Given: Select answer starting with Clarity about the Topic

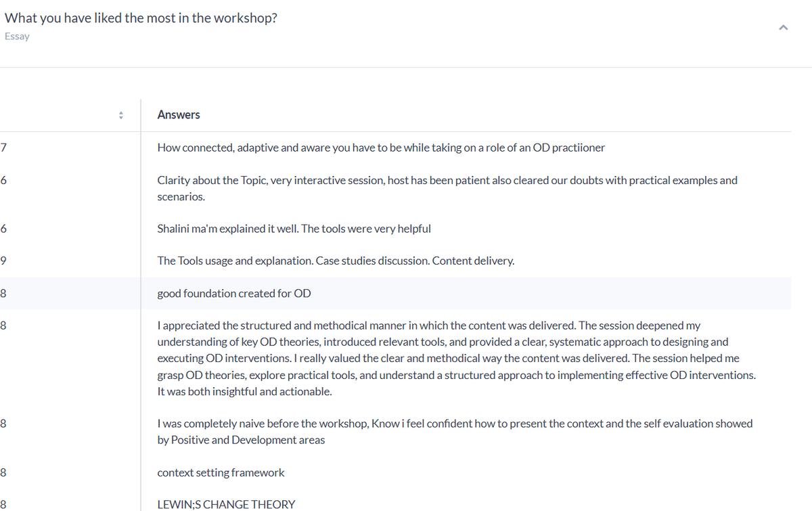Looking at the screenshot, I should click(x=447, y=188).
